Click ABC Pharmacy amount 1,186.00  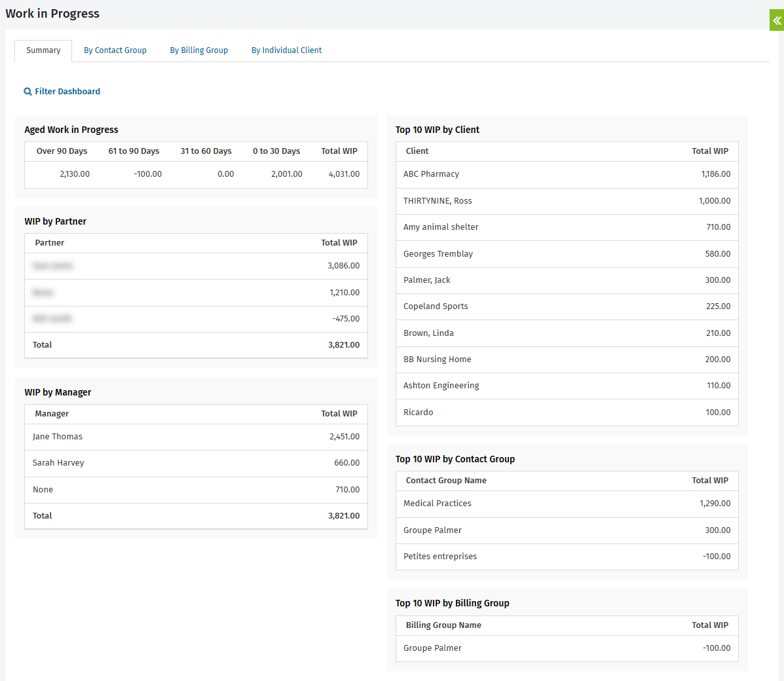point(715,174)
